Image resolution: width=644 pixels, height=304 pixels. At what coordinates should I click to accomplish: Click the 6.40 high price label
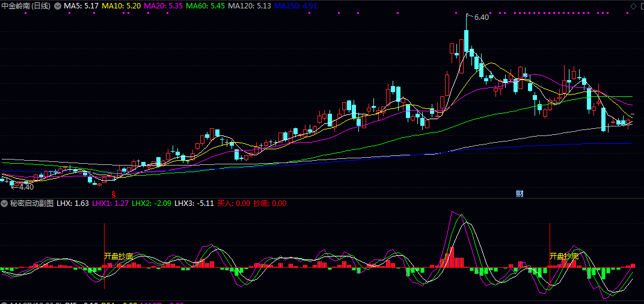(481, 17)
